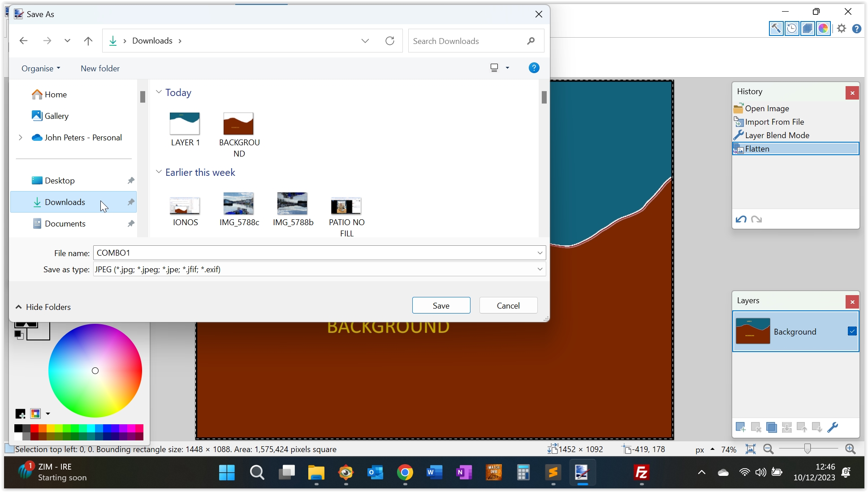This screenshot has width=868, height=492.
Task: Zoom out using the status bar magnifier
Action: 768,449
